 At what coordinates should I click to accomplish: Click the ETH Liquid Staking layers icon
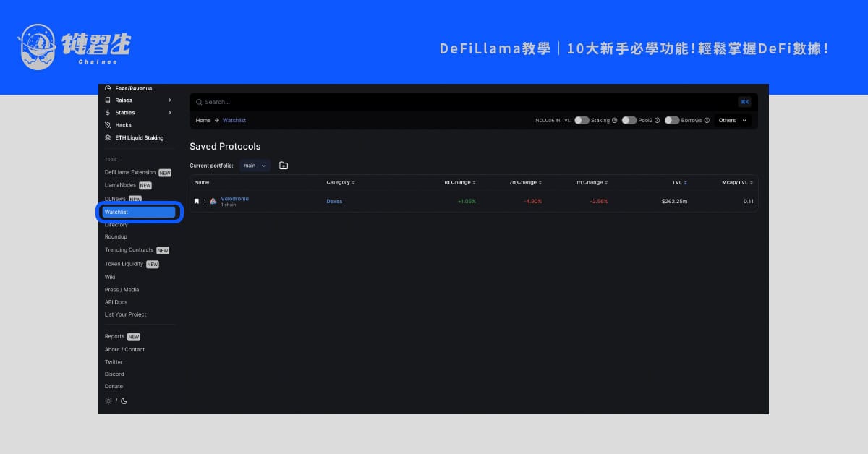pyautogui.click(x=108, y=137)
